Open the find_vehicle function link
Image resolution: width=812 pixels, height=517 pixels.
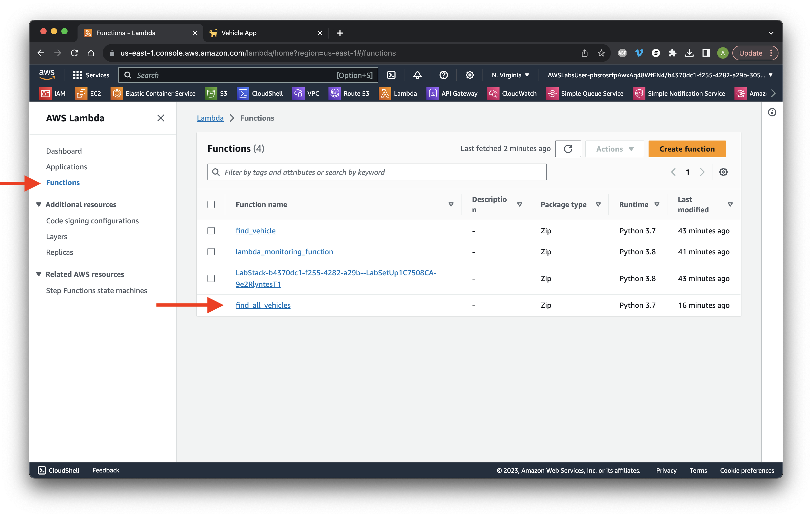[x=256, y=231]
